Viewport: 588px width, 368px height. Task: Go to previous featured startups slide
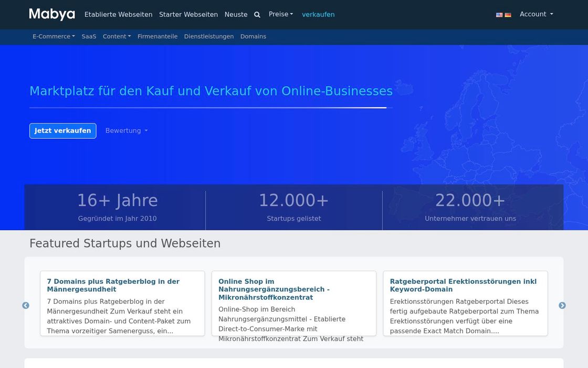(x=26, y=305)
